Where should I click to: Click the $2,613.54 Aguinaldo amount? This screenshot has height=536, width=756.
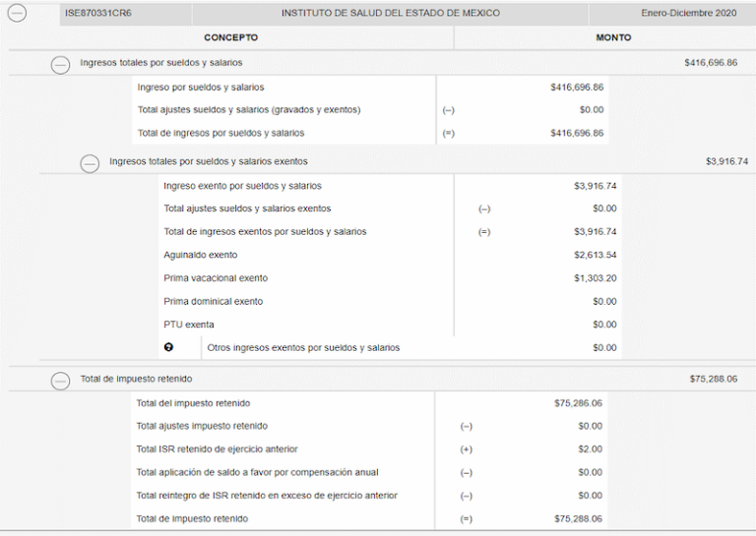pyautogui.click(x=595, y=255)
